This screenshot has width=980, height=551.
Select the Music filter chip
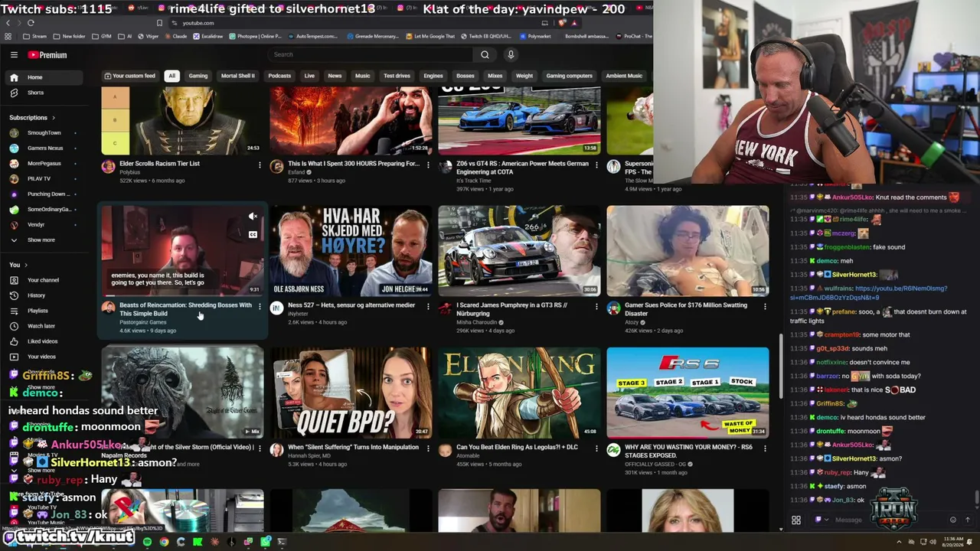pyautogui.click(x=363, y=76)
